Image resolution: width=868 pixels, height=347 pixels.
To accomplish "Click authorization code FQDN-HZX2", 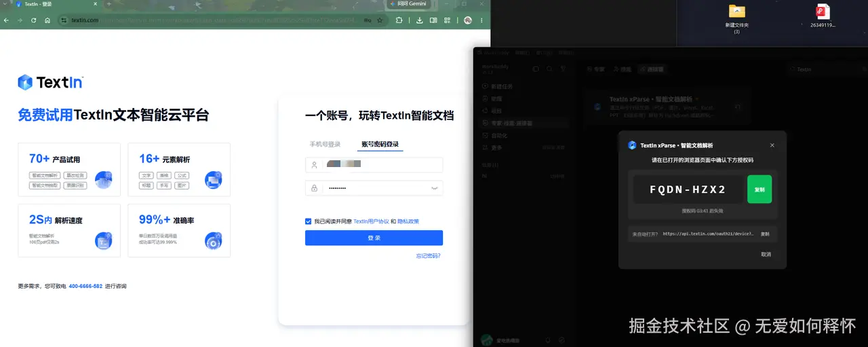I will (x=688, y=189).
